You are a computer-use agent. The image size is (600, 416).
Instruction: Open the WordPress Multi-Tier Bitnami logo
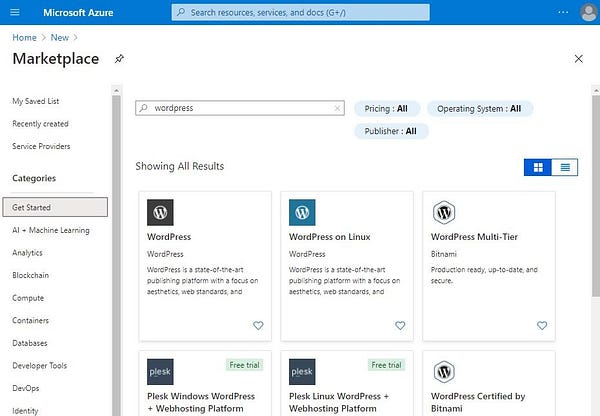coord(444,212)
